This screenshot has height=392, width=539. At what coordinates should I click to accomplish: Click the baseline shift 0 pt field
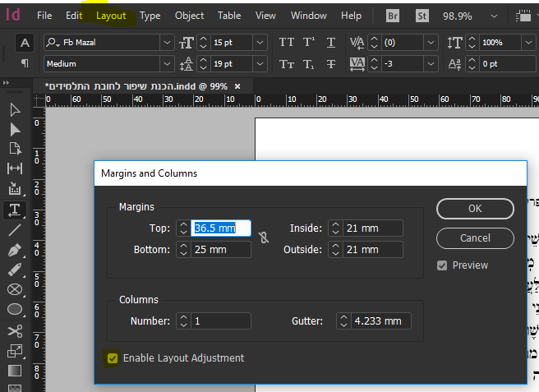coord(508,64)
